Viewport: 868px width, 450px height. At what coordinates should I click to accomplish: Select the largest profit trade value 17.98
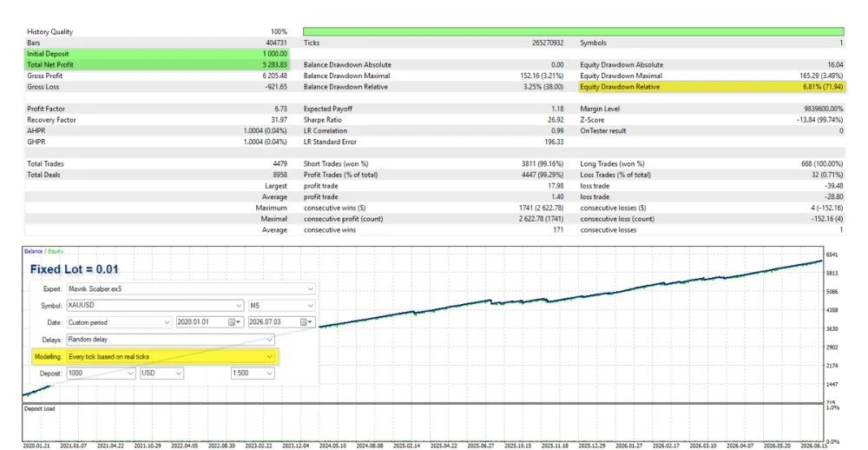[556, 186]
